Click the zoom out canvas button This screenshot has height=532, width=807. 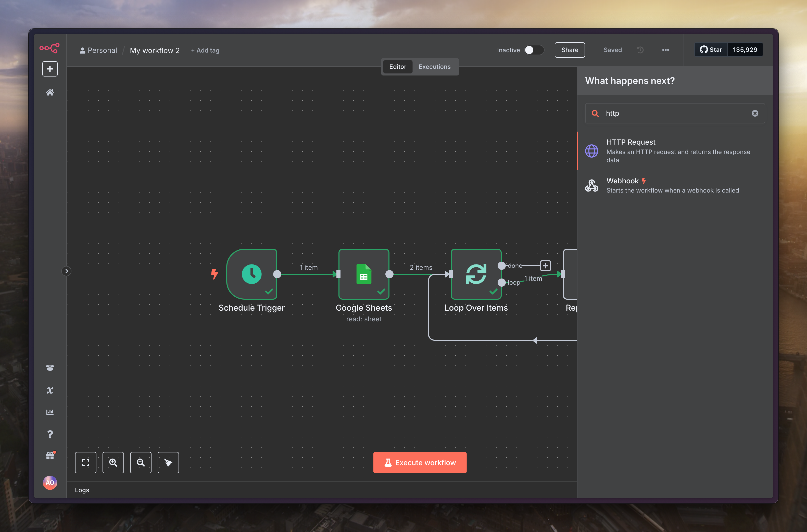pyautogui.click(x=141, y=462)
